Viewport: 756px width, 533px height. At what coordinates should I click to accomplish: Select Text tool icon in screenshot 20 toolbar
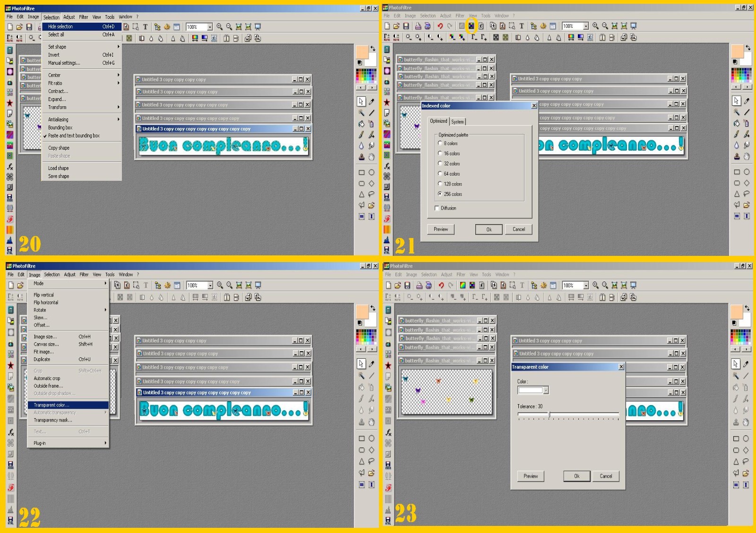(145, 27)
